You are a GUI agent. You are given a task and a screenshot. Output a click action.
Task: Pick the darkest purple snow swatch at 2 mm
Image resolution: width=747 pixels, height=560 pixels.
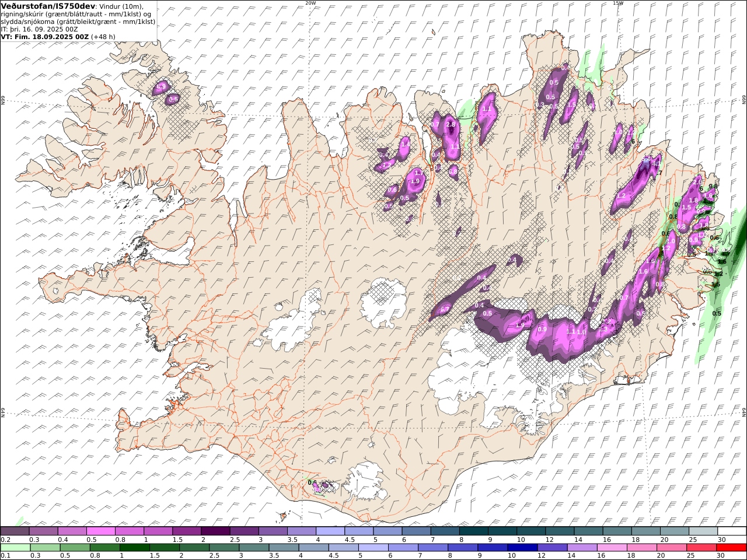coord(215,531)
